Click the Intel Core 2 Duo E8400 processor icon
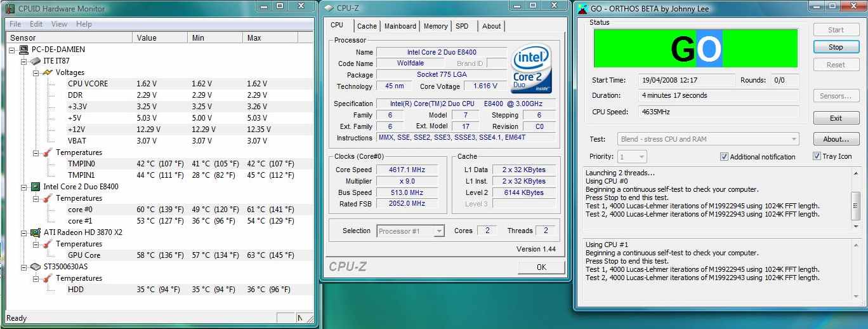 pos(36,187)
